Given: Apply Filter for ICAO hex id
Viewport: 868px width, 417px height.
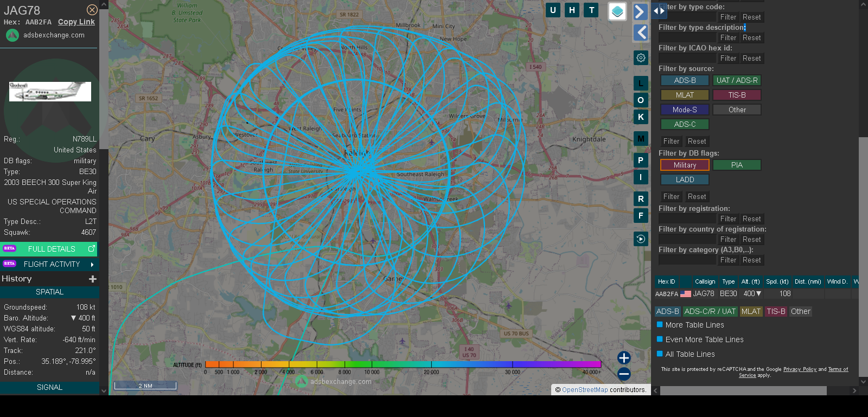Looking at the screenshot, I should coord(728,59).
